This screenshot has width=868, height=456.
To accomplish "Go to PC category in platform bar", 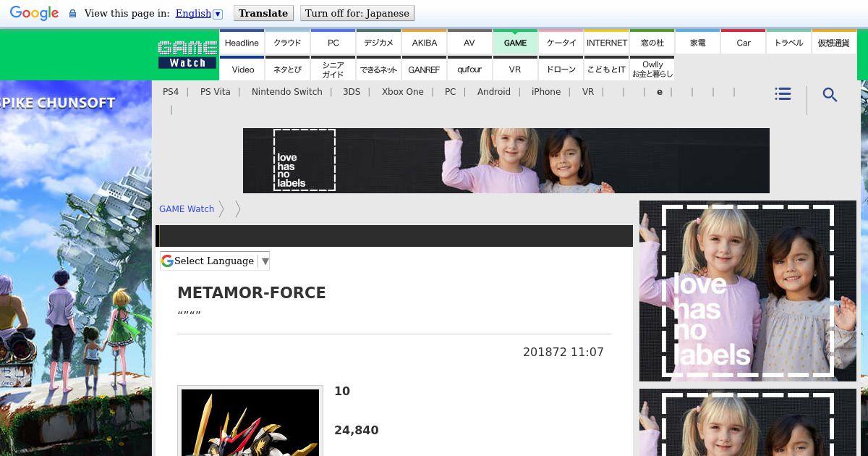I will click(x=451, y=92).
